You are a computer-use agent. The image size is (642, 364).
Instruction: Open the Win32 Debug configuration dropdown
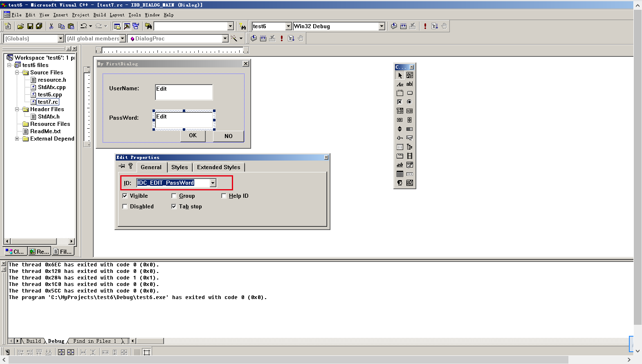tap(382, 26)
